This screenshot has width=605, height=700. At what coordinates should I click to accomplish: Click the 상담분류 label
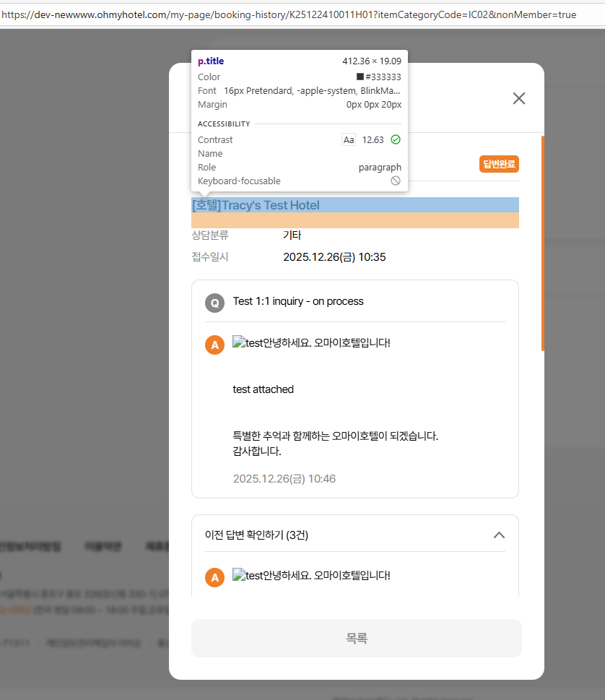[209, 236]
